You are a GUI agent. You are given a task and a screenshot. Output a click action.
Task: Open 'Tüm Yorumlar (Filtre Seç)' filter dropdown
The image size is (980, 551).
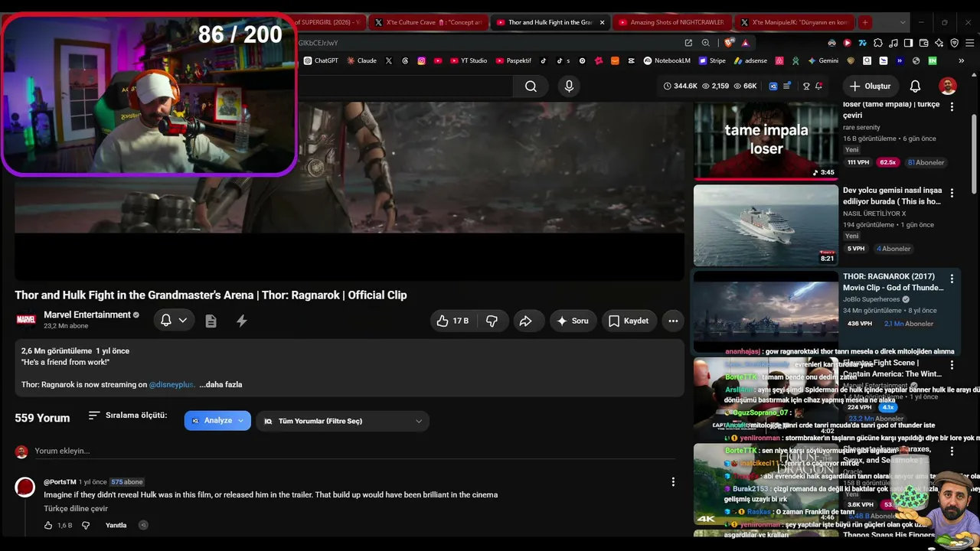(x=343, y=421)
